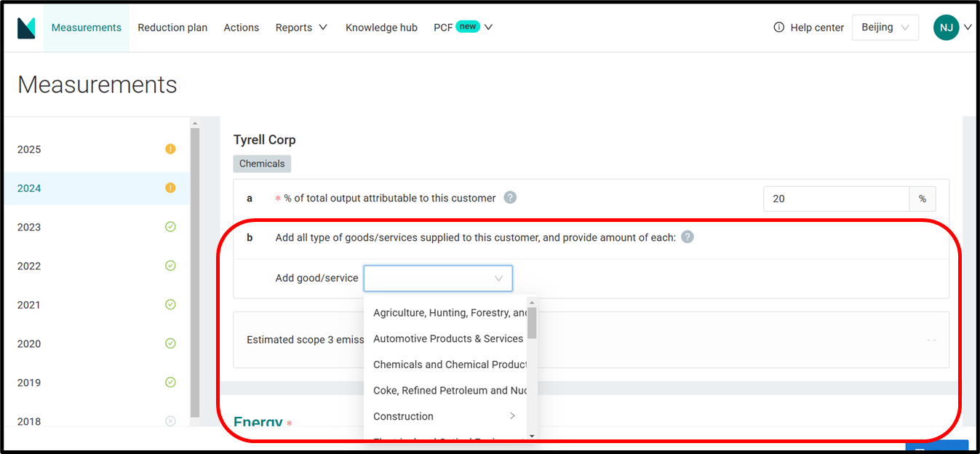Click the NJ user avatar
980x454 pixels.
(946, 28)
